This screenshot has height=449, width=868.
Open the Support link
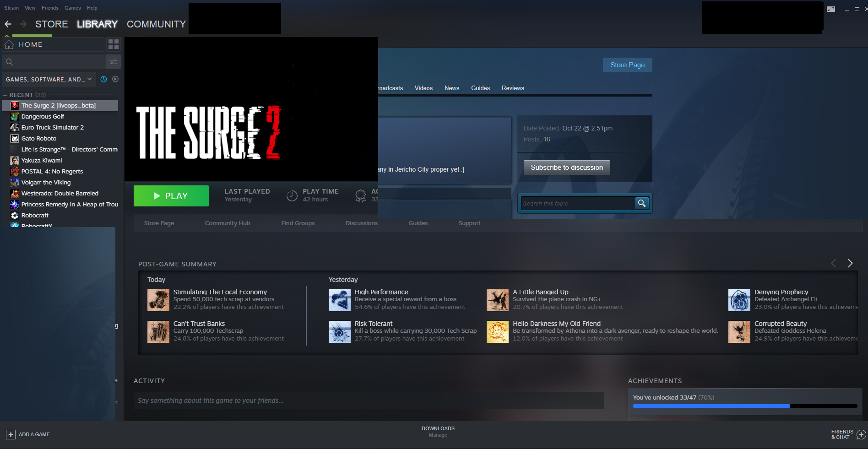click(x=470, y=223)
